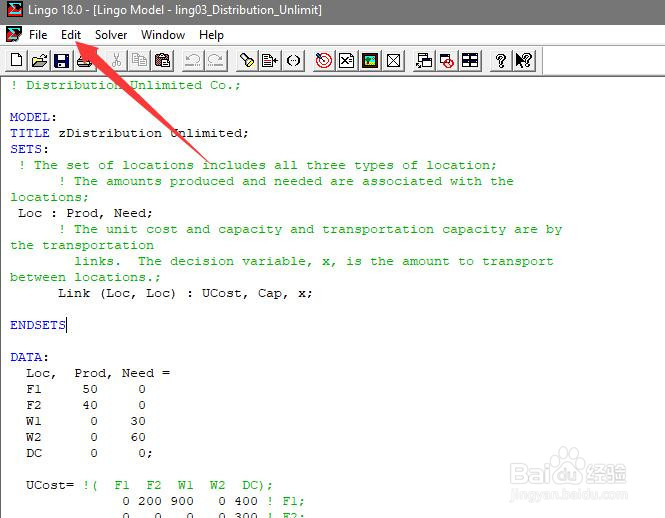
Task: Cut selection with the scissors icon
Action: [116, 61]
